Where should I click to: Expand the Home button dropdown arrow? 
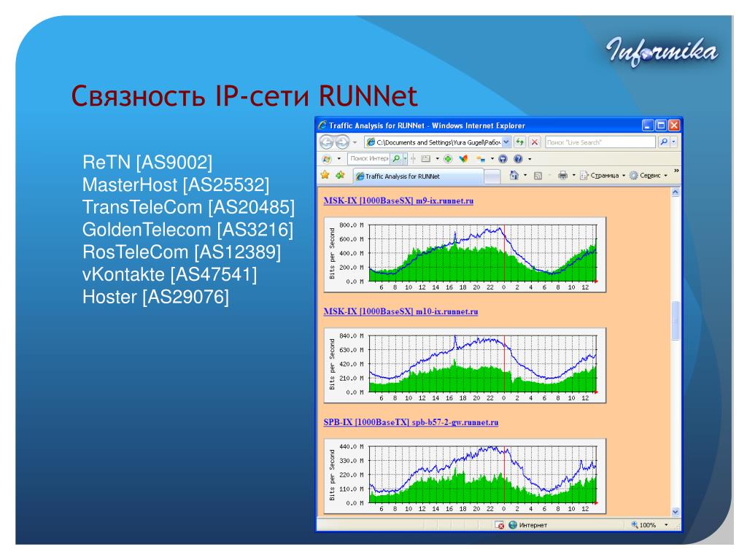pyautogui.click(x=525, y=175)
